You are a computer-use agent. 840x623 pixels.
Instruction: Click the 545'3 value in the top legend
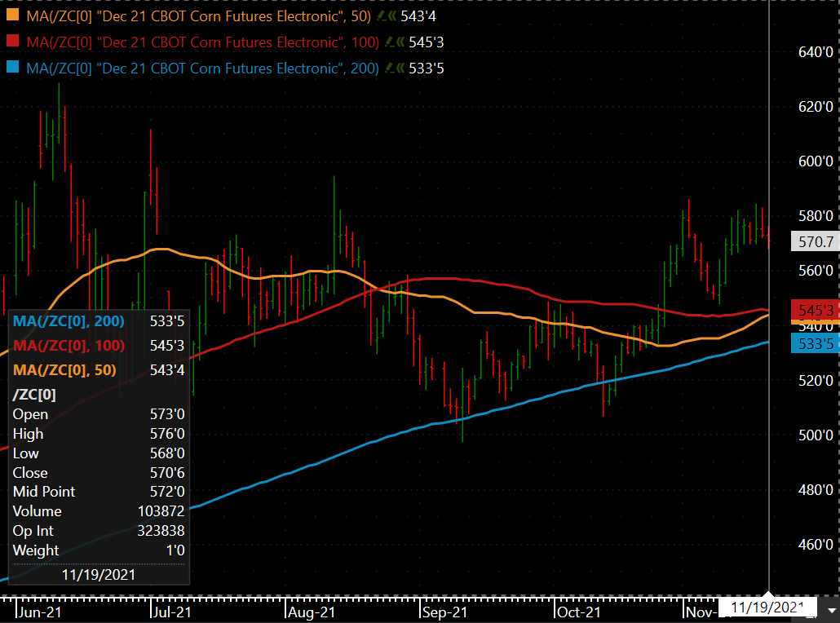point(427,42)
